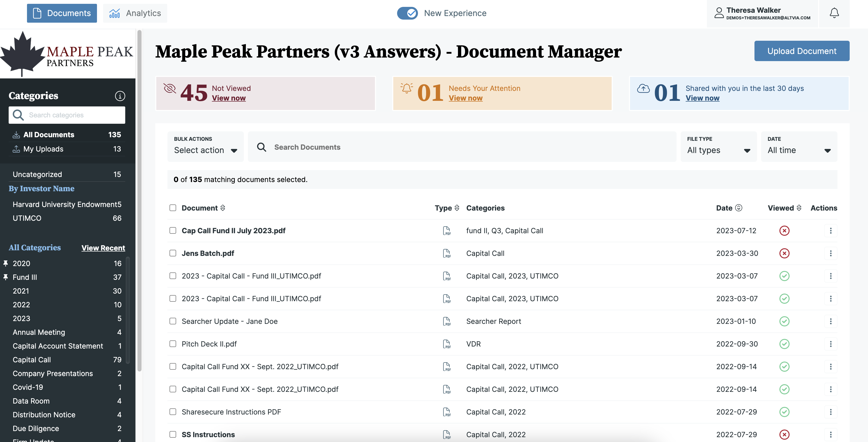Open the UTIMCO investor category

pyautogui.click(x=67, y=218)
